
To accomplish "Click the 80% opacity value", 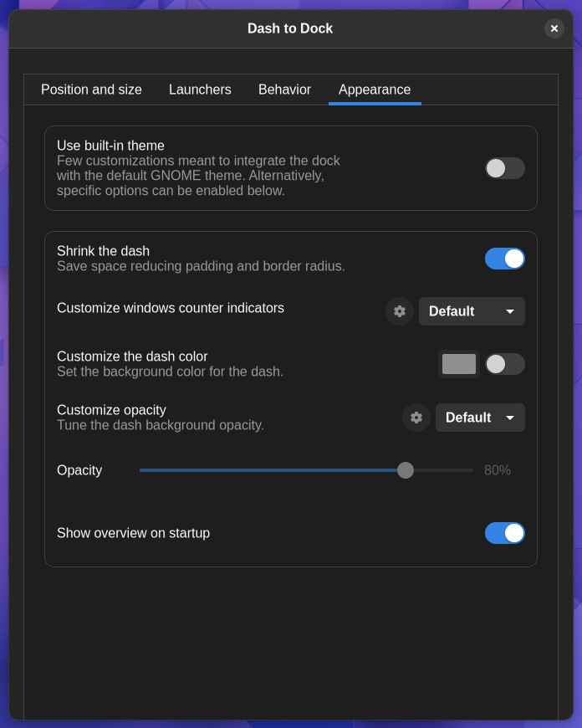I will [x=497, y=470].
